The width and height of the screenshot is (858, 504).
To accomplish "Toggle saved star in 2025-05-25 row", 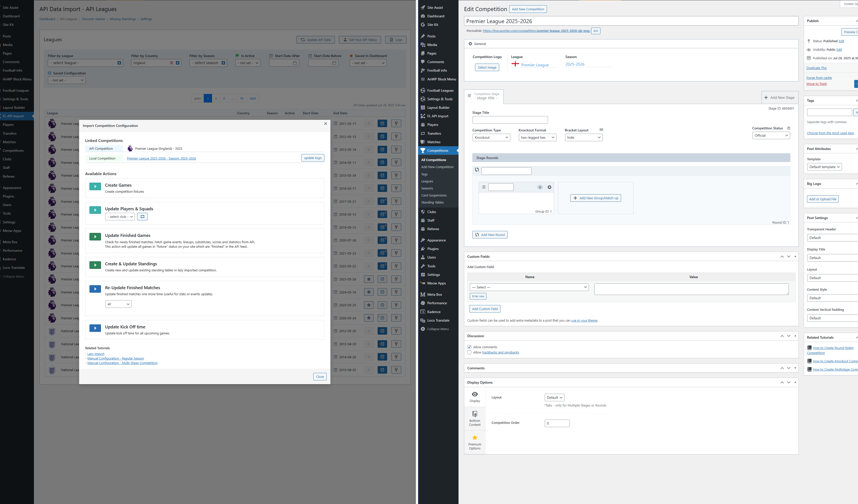I will [369, 305].
